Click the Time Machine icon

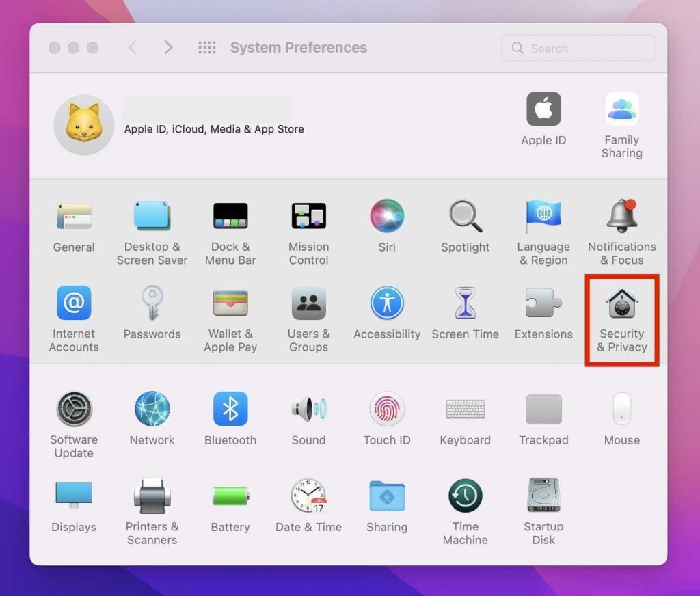pyautogui.click(x=465, y=496)
